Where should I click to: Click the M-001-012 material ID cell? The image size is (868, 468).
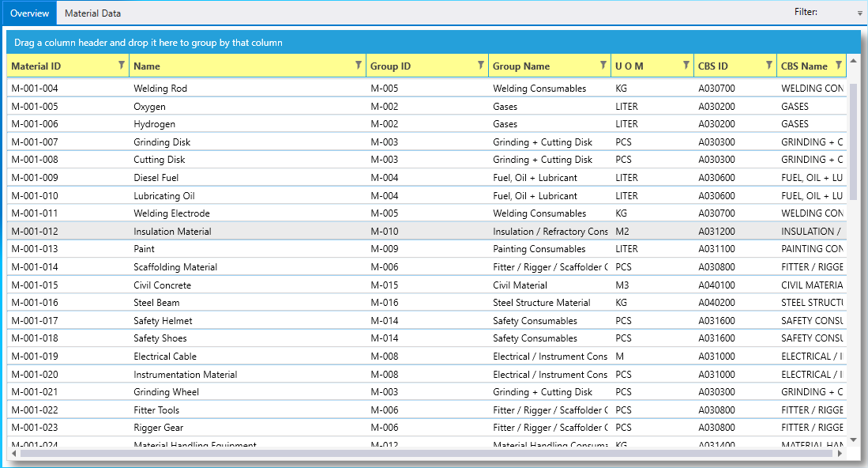point(68,232)
